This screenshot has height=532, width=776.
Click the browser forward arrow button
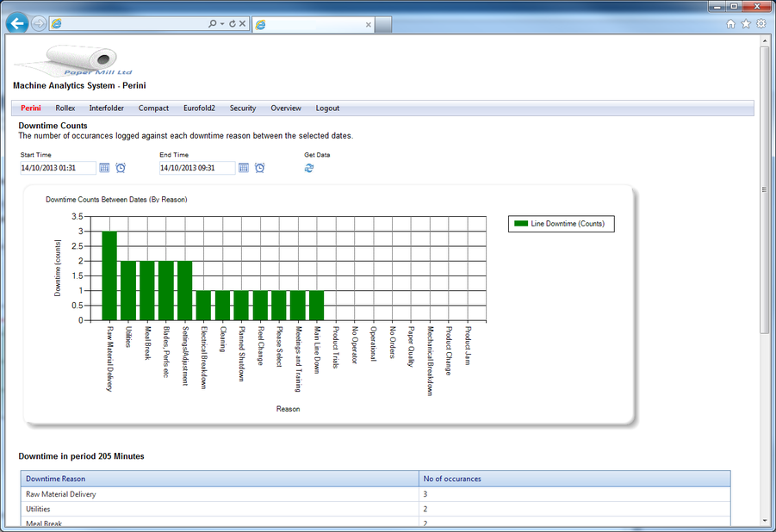(x=39, y=23)
